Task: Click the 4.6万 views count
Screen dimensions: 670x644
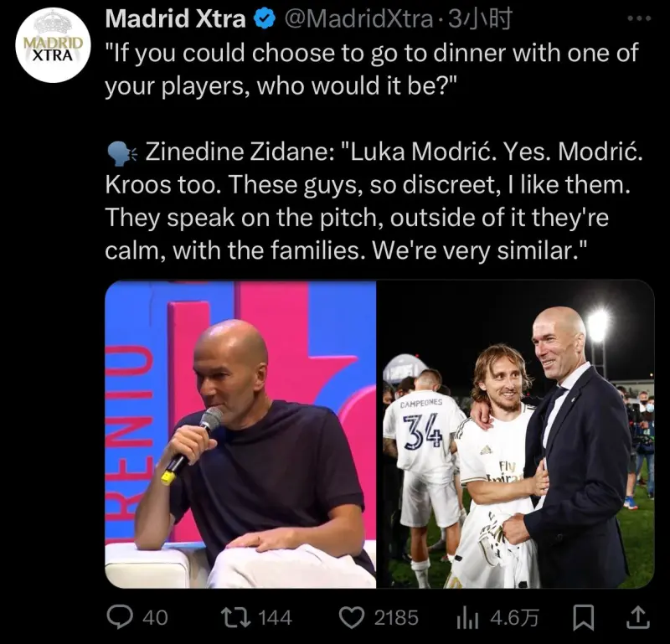Action: point(514,618)
